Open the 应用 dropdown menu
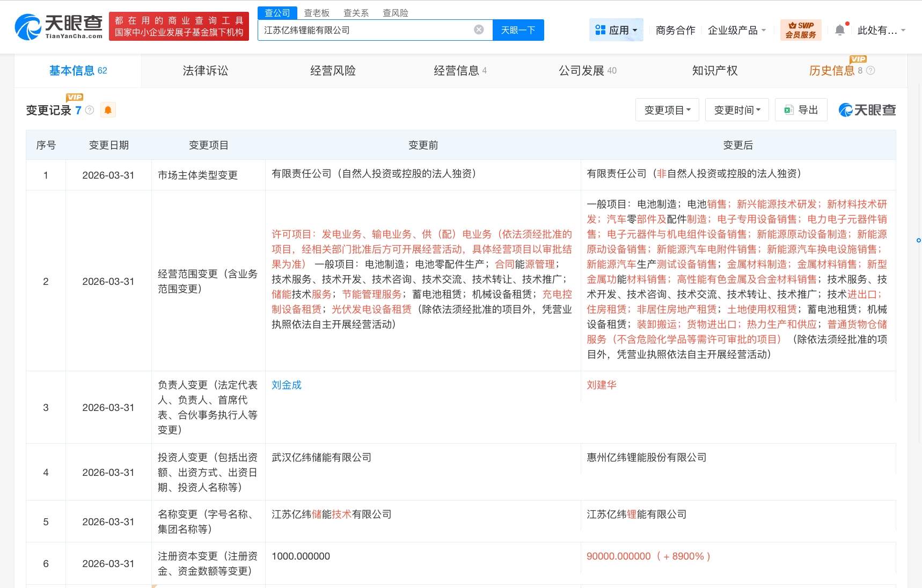Screen dimensions: 922x588 (x=616, y=30)
